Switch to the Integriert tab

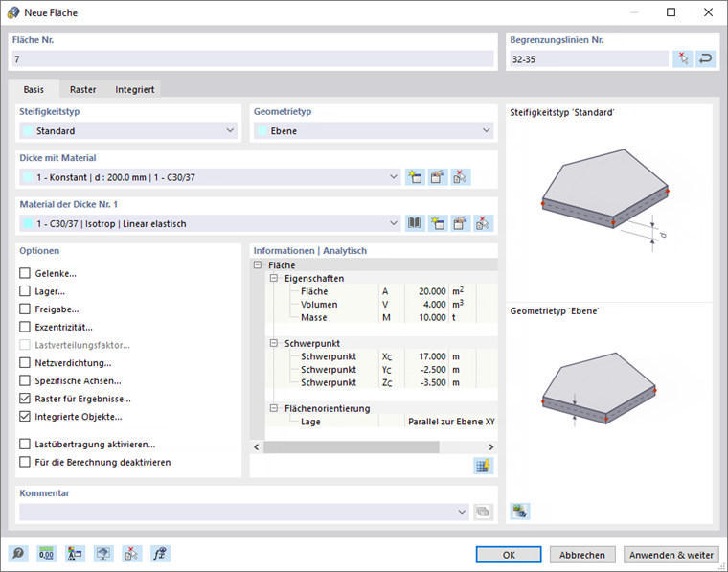pos(135,89)
